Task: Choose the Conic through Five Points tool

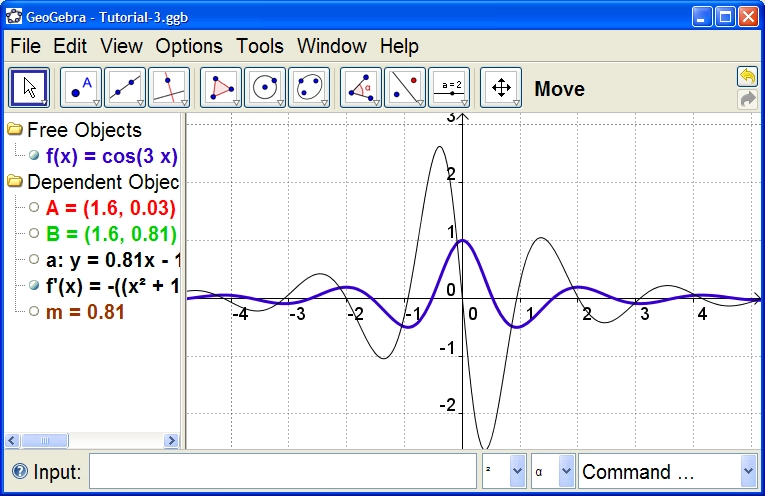Action: tap(309, 88)
